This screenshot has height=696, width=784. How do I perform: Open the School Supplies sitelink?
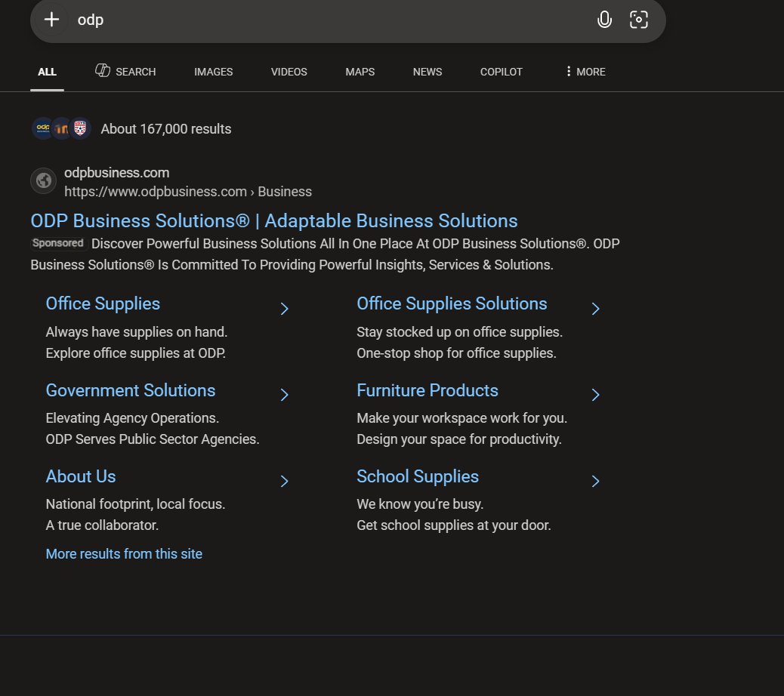click(x=418, y=476)
